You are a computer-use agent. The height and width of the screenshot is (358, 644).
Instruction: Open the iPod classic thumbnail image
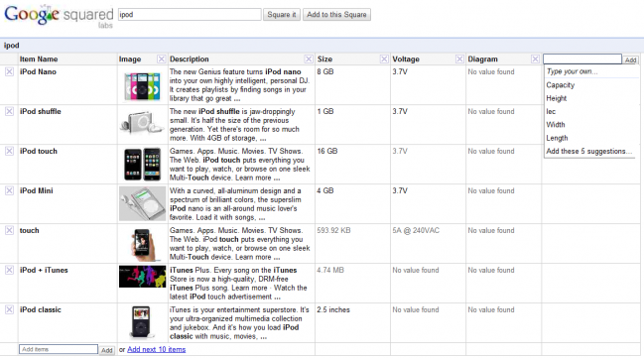click(141, 322)
